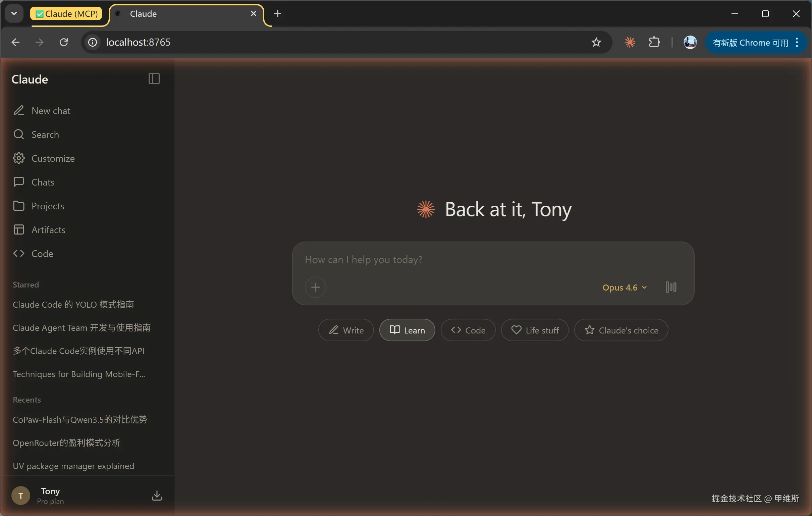The image size is (812, 516).
Task: Collapse the sidebar using the panel icon
Action: (154, 79)
